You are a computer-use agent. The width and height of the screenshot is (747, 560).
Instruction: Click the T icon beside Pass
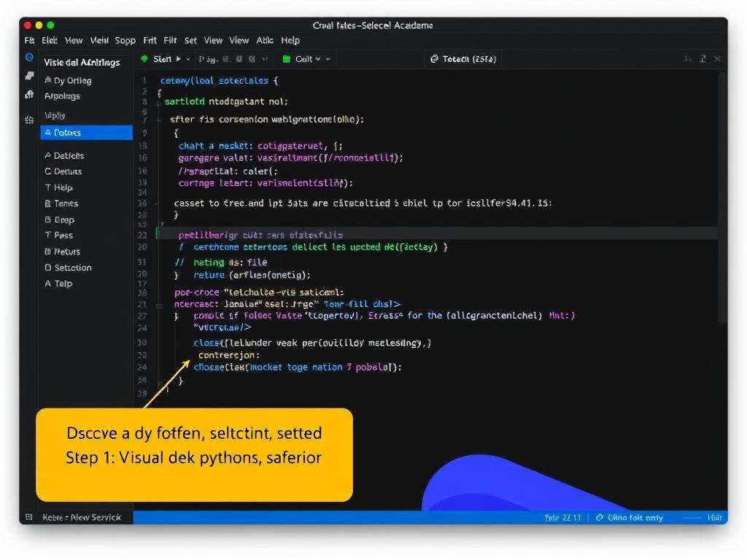47,235
